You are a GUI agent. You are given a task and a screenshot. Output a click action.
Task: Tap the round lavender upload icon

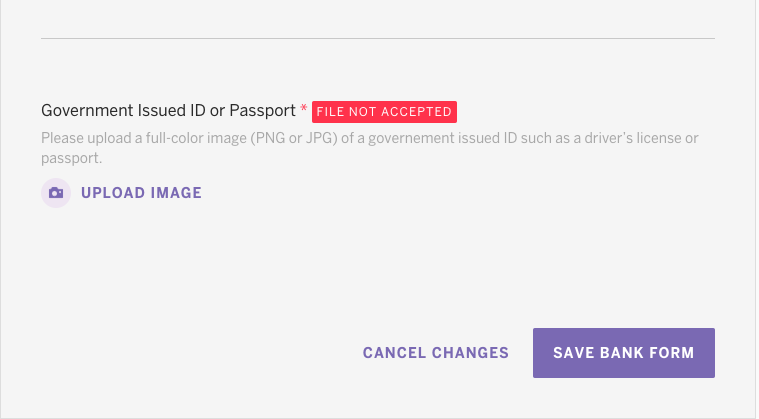(56, 193)
